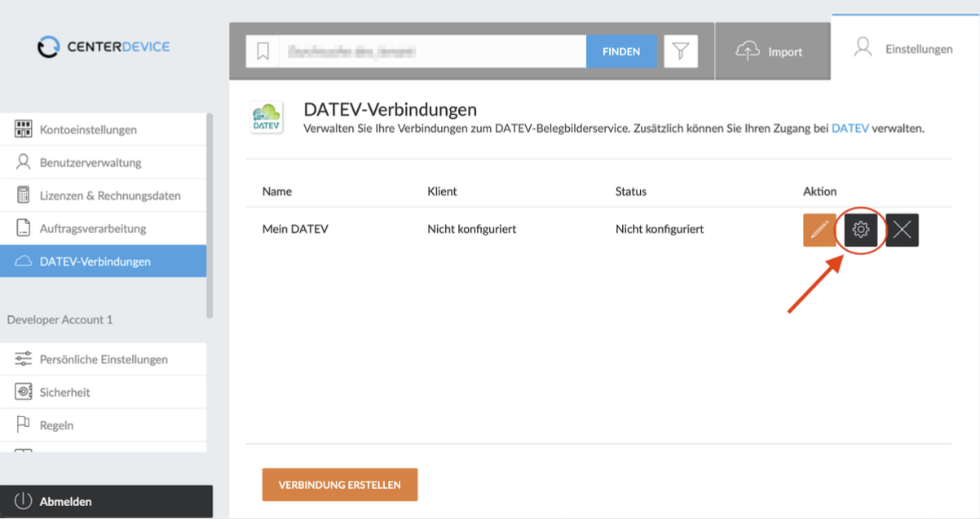Click the CenterDevice logo
Viewport: 980px width, 519px height.
[x=104, y=46]
